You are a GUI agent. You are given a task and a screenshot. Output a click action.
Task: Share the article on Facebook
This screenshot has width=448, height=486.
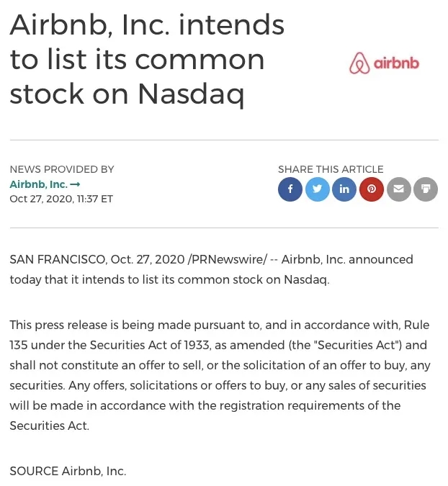point(290,189)
